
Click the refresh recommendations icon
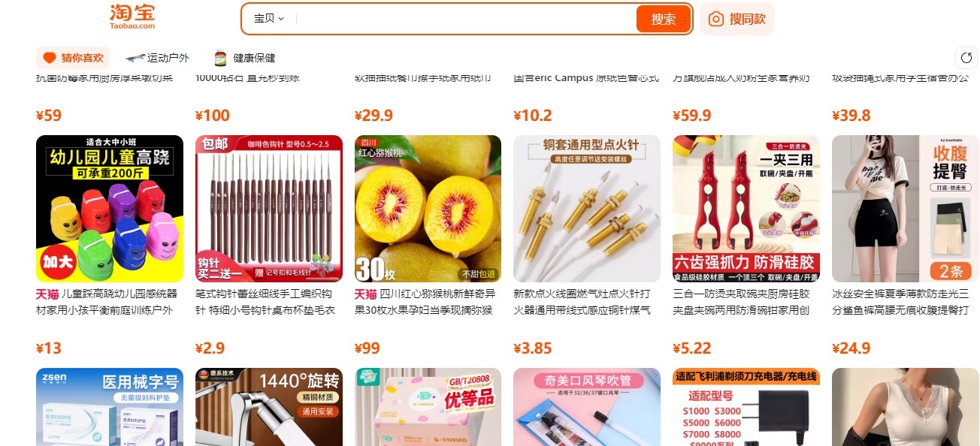point(966,58)
